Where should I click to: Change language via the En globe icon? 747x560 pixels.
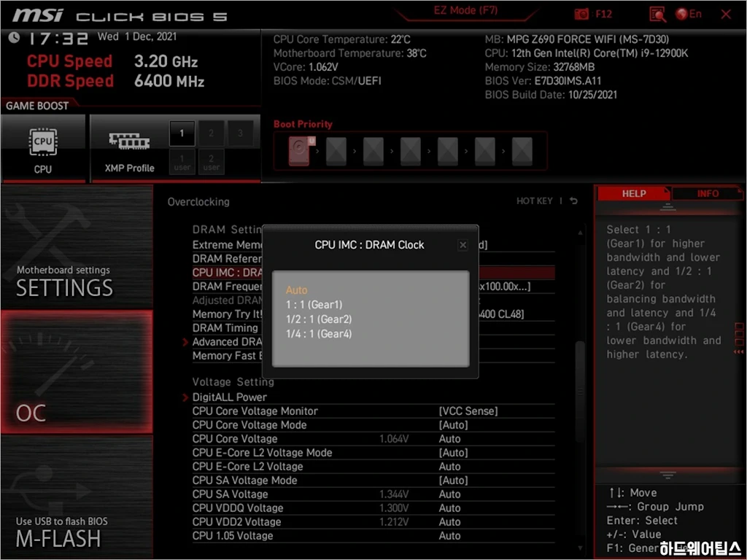pos(689,14)
